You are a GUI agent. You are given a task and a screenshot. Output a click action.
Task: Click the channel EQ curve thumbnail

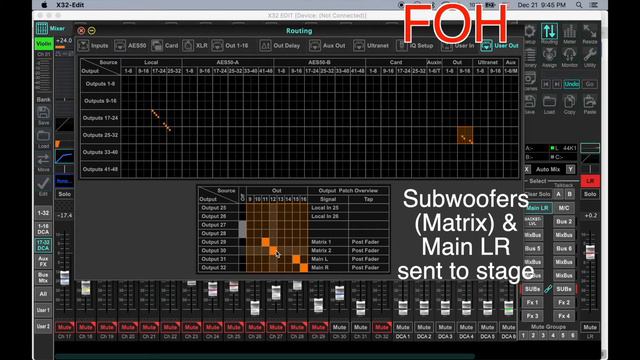click(64, 157)
